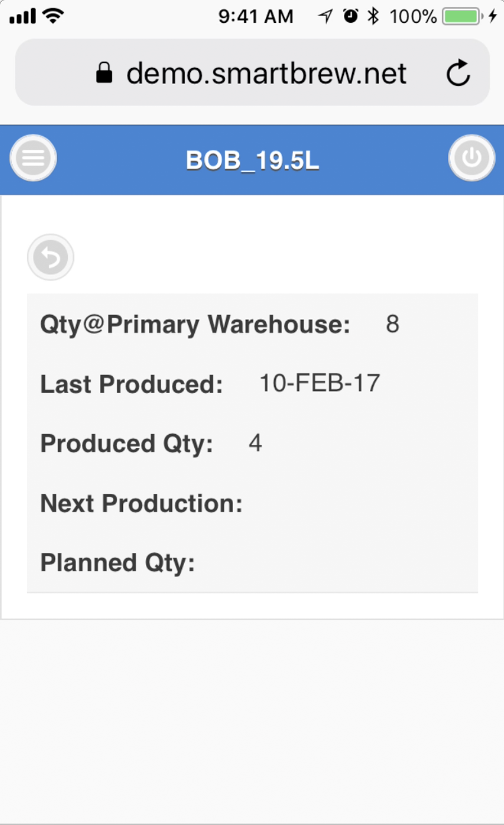
Task: Tap the location arrow status icon
Action: pyautogui.click(x=325, y=16)
